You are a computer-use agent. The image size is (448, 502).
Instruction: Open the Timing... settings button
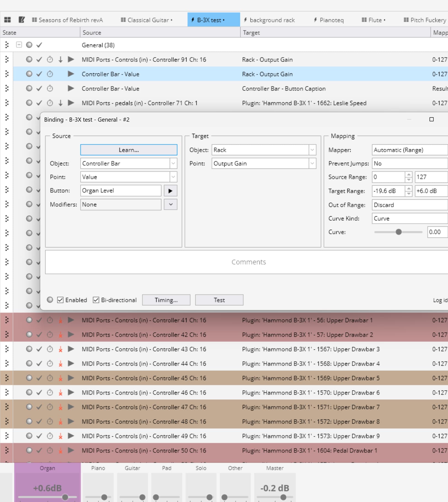pos(166,300)
